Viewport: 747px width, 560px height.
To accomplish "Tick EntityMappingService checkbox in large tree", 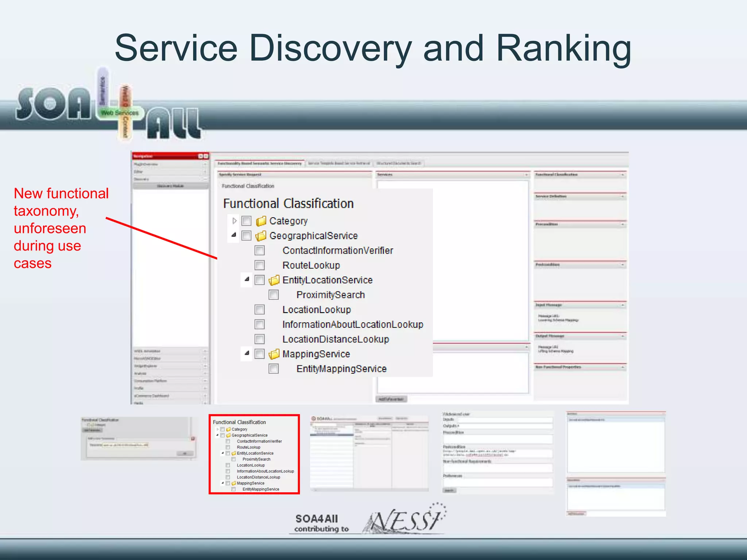I will pos(274,369).
